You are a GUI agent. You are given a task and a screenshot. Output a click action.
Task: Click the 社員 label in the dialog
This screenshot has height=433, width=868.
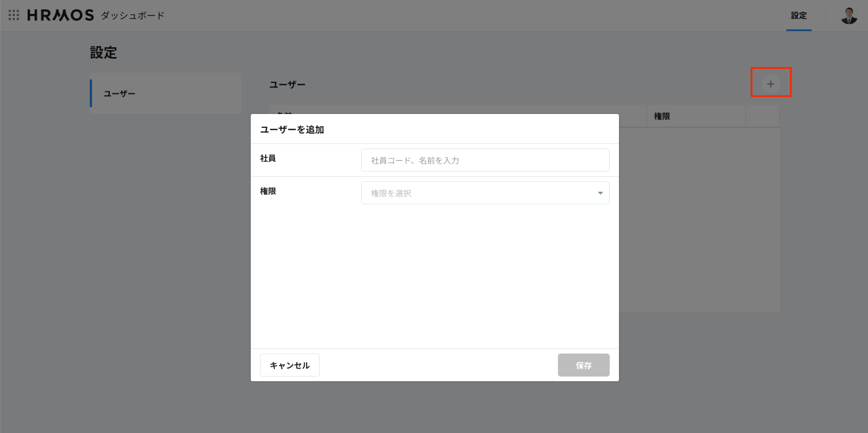pyautogui.click(x=267, y=158)
